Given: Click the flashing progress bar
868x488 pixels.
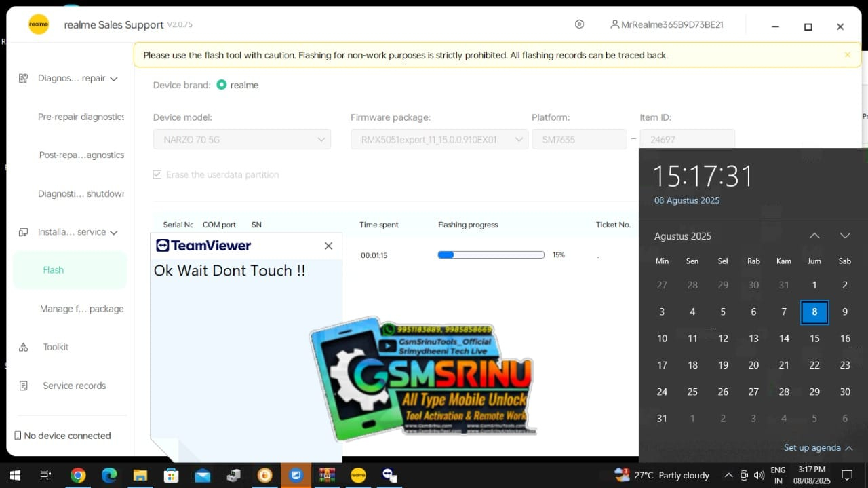Looking at the screenshot, I should [490, 255].
